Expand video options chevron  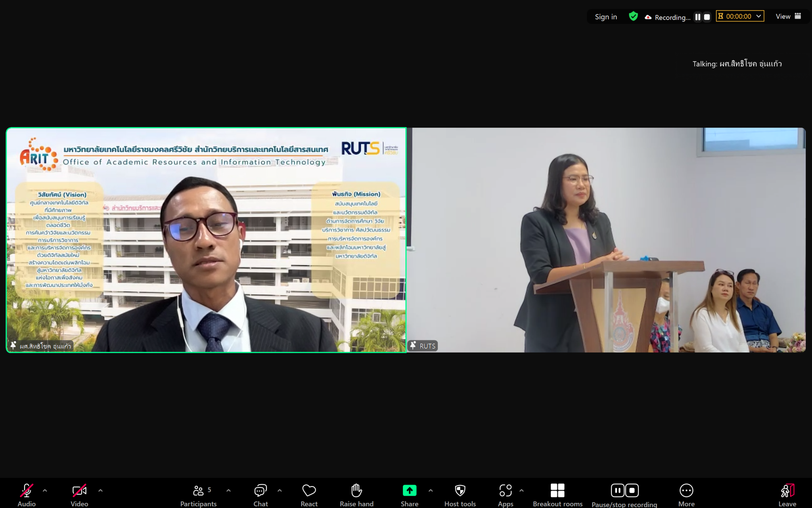tap(100, 491)
